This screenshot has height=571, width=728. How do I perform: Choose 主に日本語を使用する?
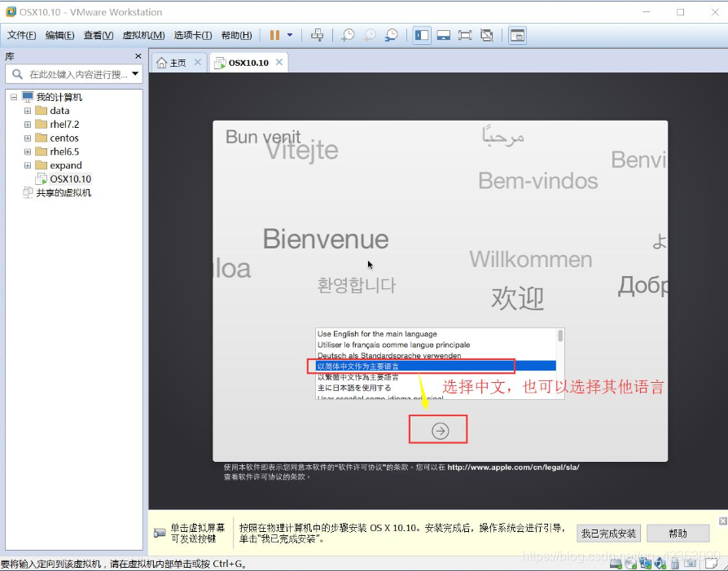436,388
